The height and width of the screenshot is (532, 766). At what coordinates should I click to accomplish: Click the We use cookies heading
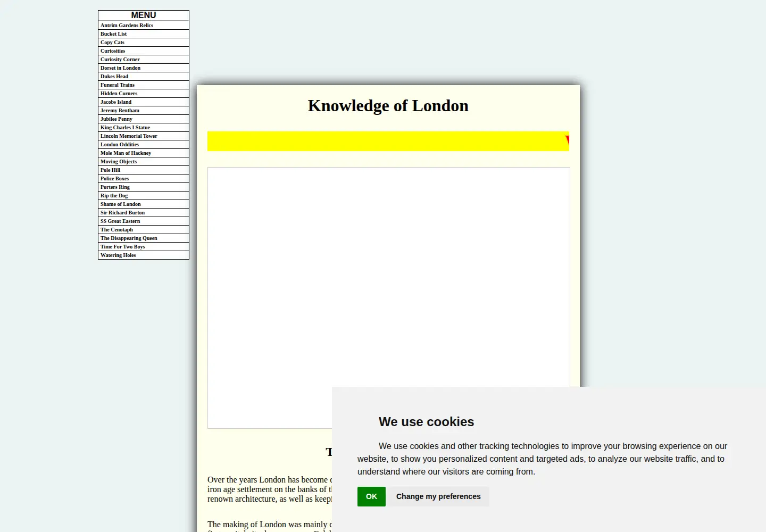pyautogui.click(x=426, y=422)
